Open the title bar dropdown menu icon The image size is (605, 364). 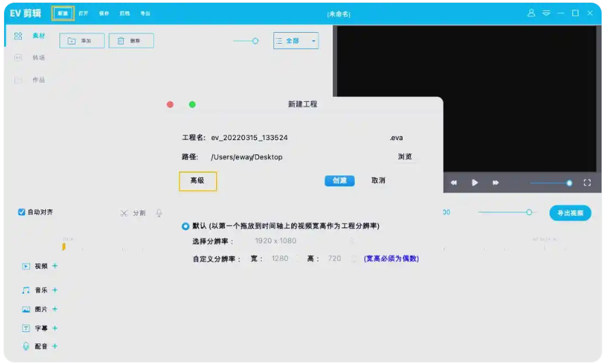tap(546, 13)
